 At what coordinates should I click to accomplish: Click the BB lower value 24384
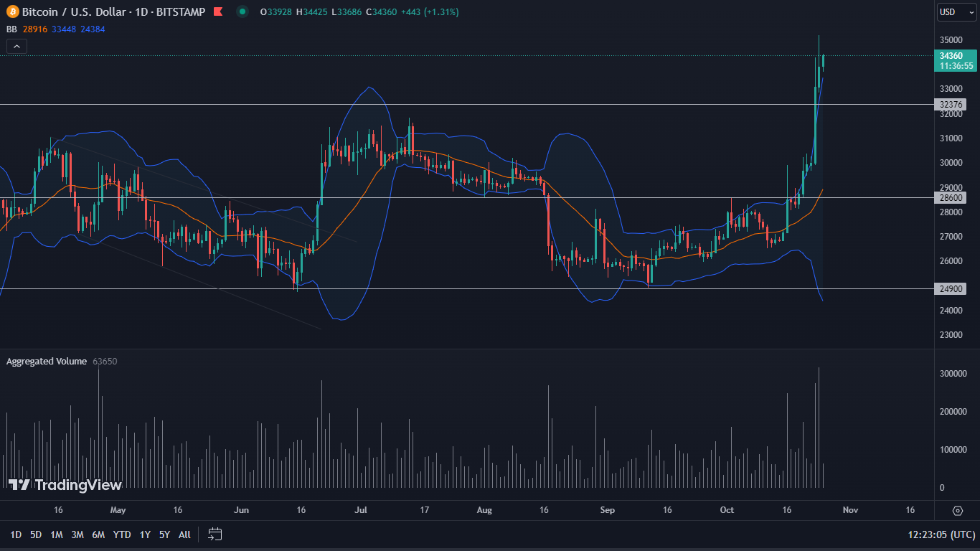click(93, 29)
